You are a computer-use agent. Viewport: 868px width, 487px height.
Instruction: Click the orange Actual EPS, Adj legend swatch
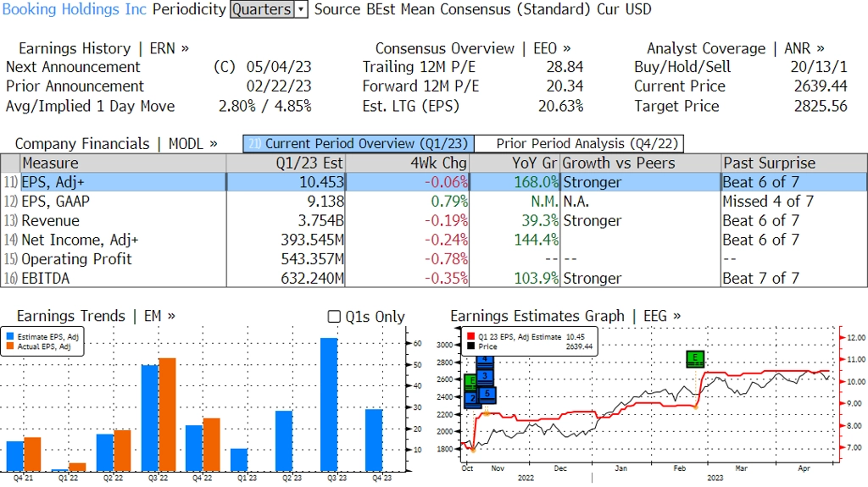[10, 346]
